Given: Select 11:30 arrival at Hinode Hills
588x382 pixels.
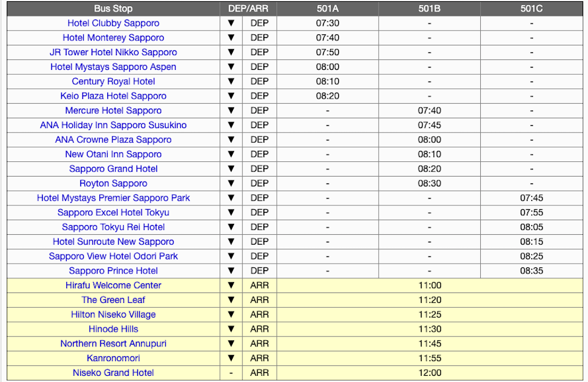Looking at the screenshot, I should click(430, 329).
